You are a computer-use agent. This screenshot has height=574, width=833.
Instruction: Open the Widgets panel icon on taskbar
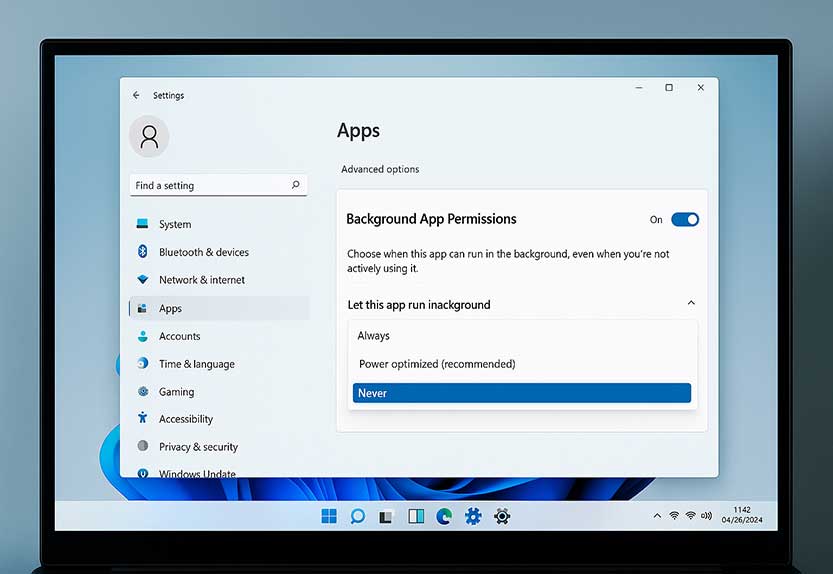click(x=416, y=516)
